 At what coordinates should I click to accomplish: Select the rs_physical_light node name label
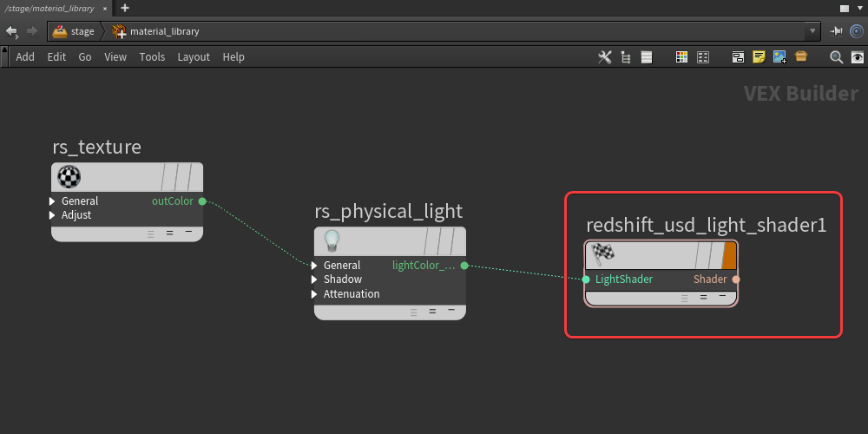click(x=388, y=212)
